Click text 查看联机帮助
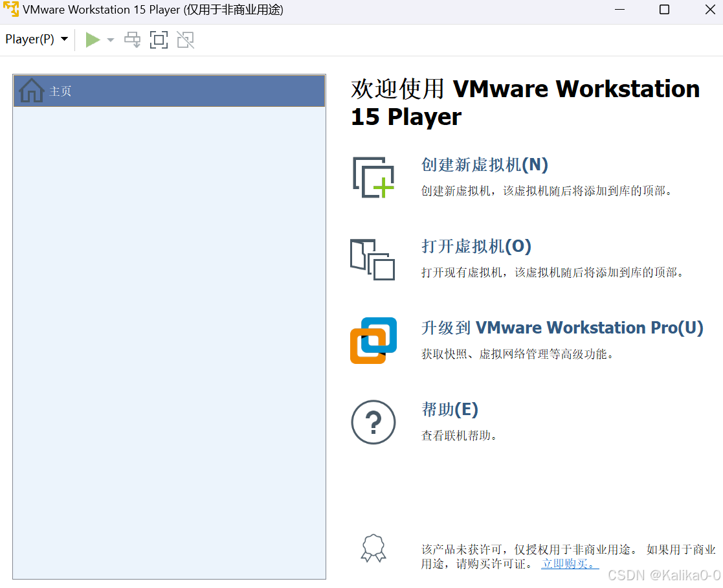Viewport: 723px width, 588px height. (459, 436)
